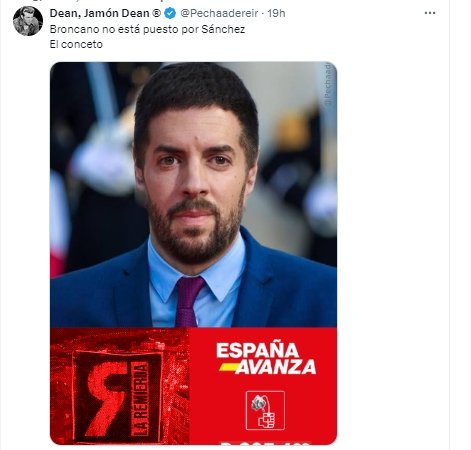
Task: Click the blue verified checkmark badge
Action: coord(170,13)
